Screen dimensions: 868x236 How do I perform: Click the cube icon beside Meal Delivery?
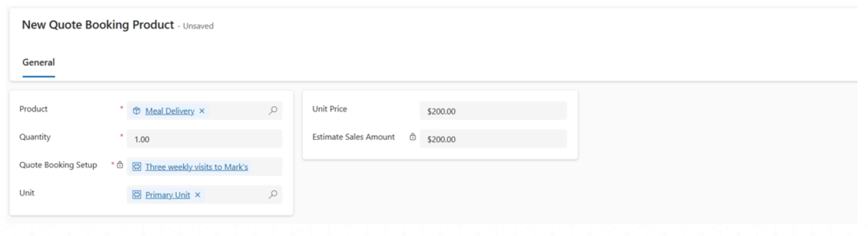[136, 111]
